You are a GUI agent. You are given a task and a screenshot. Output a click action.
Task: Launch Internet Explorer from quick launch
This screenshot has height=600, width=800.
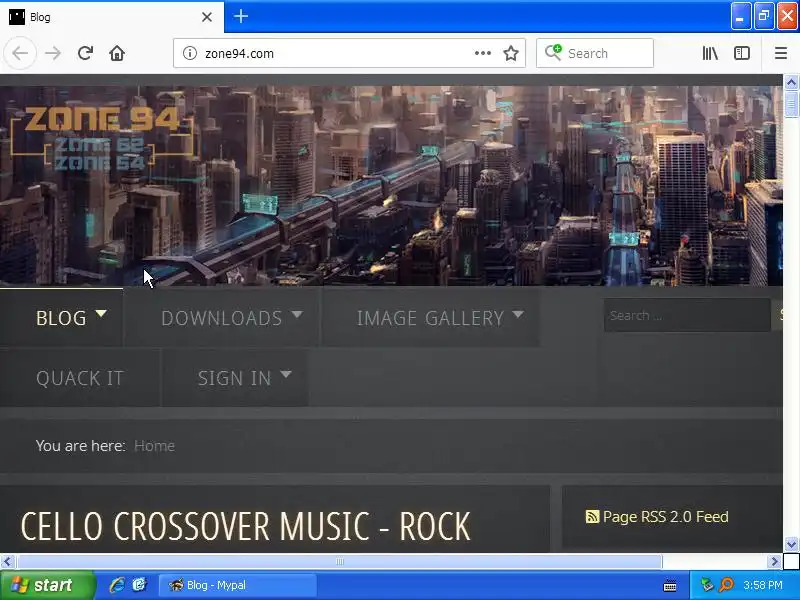(116, 585)
